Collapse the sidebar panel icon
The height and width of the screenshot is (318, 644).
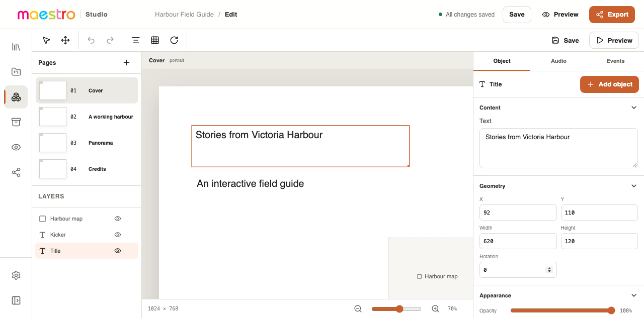tap(16, 300)
